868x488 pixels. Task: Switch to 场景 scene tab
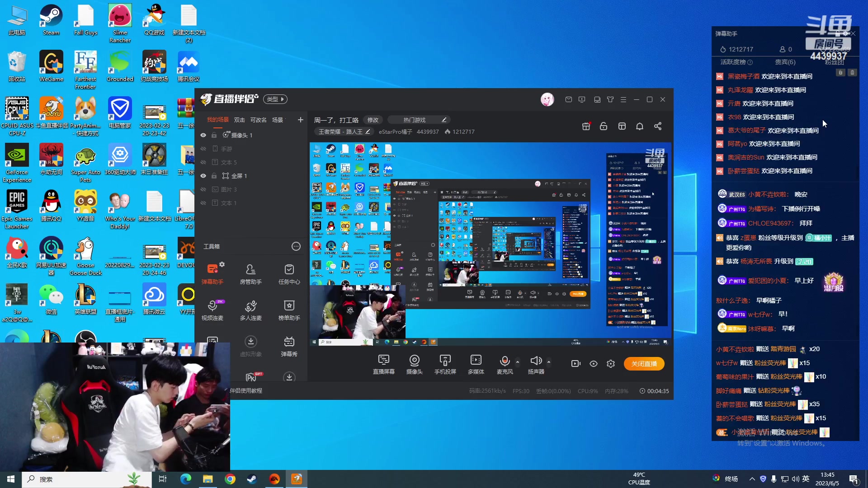278,120
